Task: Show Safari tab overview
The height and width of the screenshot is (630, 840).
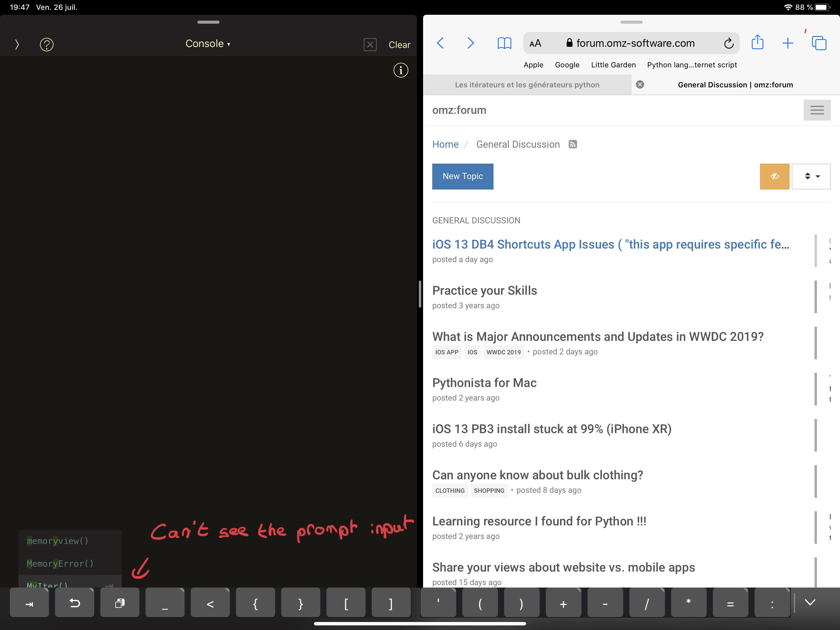Action: pyautogui.click(x=819, y=43)
